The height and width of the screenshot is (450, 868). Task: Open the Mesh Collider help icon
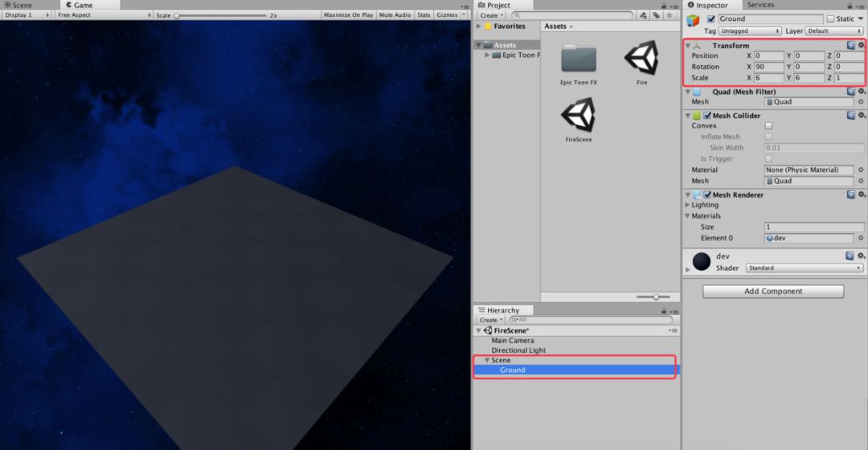(851, 115)
